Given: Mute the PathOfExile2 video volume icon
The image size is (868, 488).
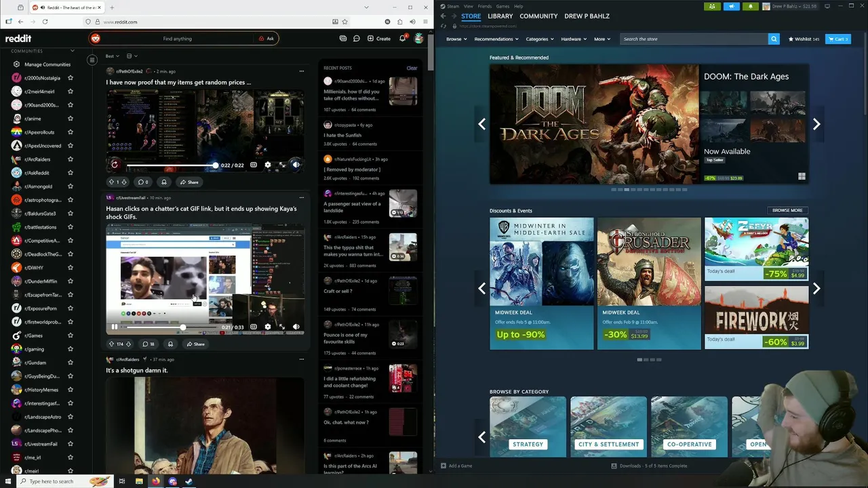Looking at the screenshot, I should tap(296, 165).
